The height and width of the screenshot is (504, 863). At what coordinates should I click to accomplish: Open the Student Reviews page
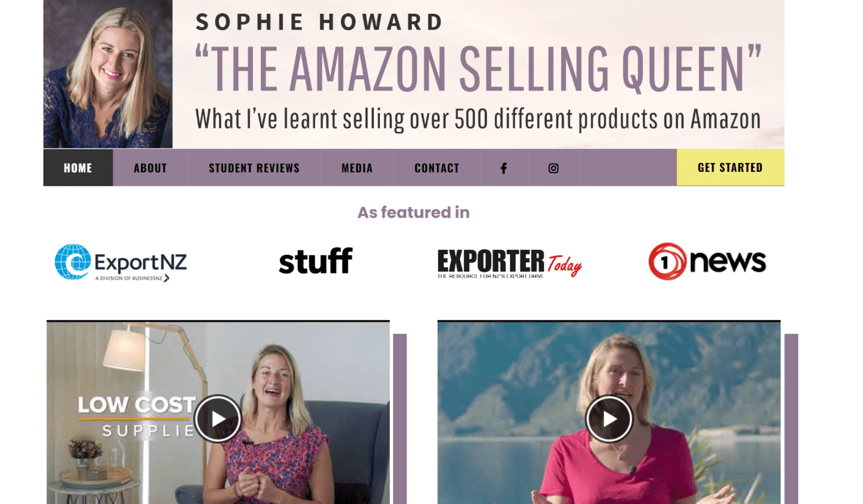[254, 168]
